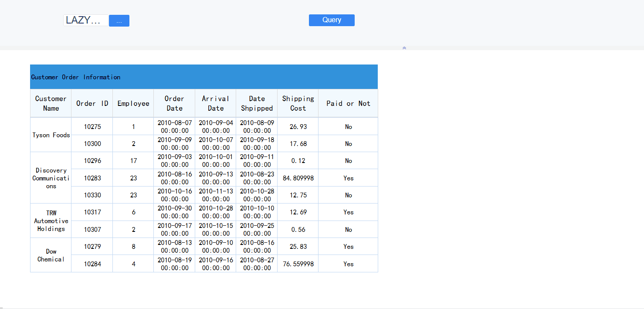Screen dimensions: 644x309
Task: Select the Date Shpipped column header
Action: (257, 103)
